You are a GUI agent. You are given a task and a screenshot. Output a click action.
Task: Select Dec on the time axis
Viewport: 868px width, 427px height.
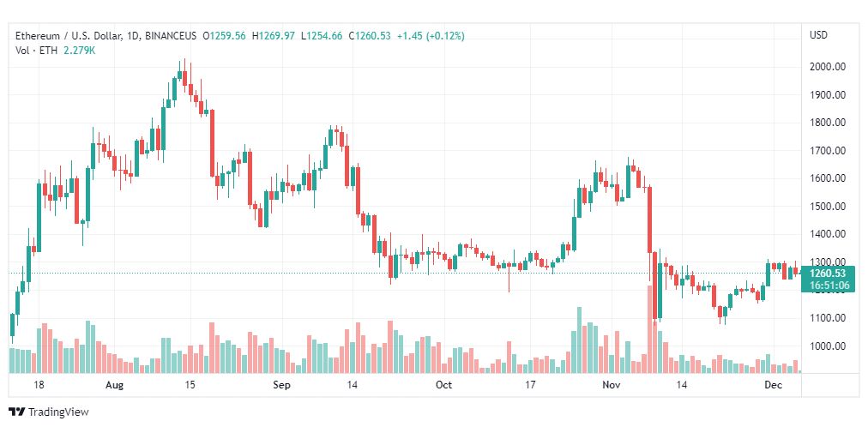tap(773, 386)
